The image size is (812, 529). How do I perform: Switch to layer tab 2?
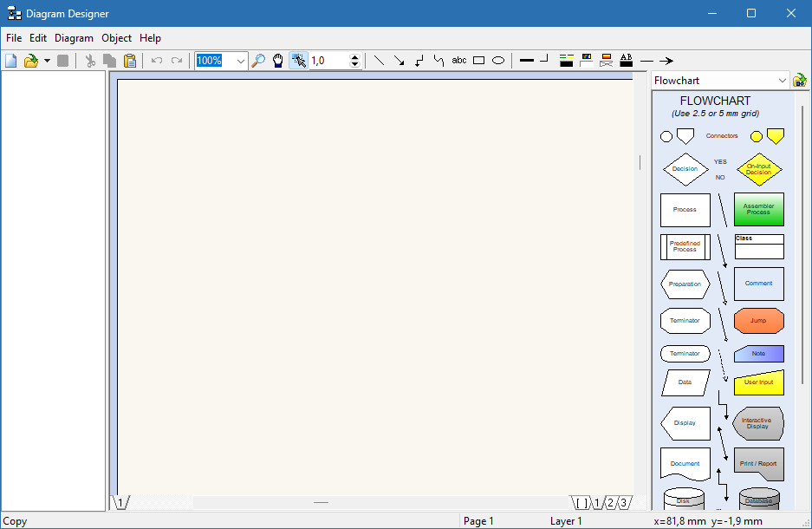609,503
